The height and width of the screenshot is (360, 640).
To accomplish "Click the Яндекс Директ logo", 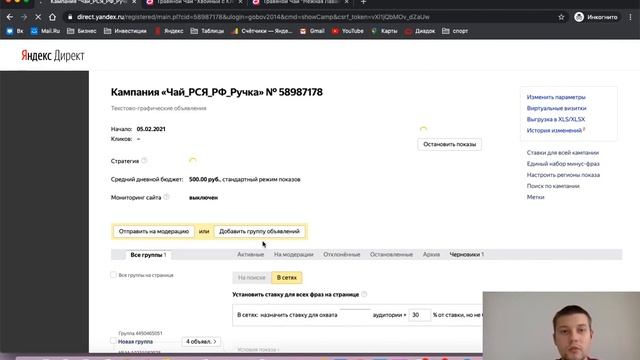I will coord(53,56).
